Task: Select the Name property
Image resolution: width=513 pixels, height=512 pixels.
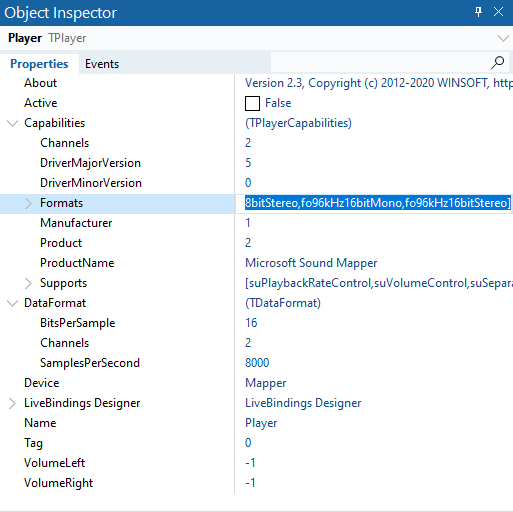Action: coord(40,423)
